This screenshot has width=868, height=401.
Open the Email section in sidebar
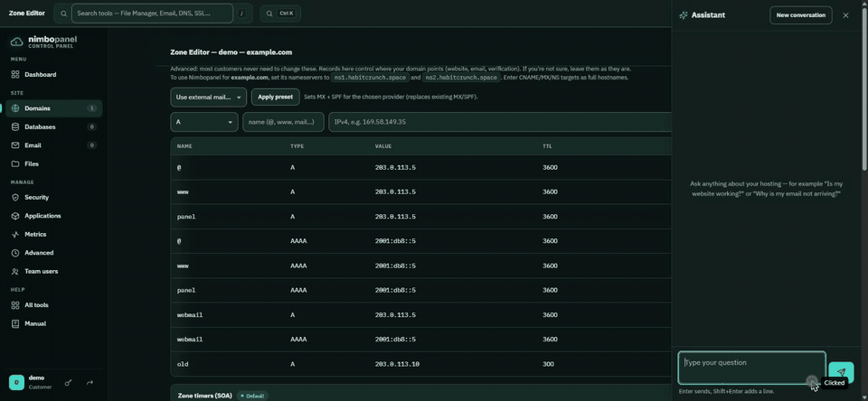tap(53, 145)
